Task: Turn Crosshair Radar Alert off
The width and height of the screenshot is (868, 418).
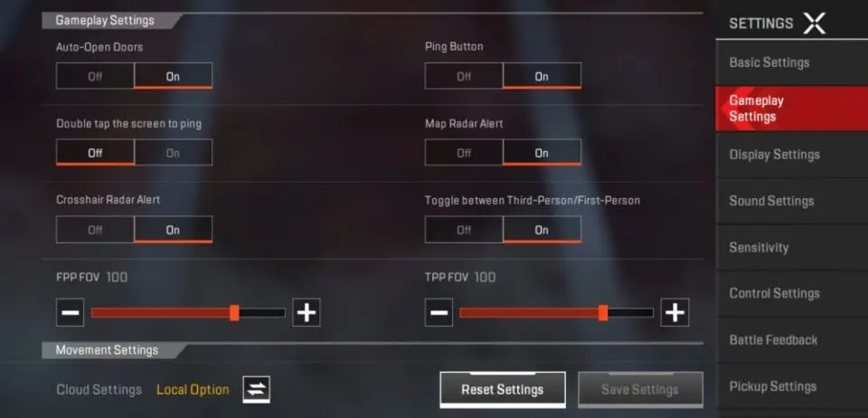Action: coord(95,229)
